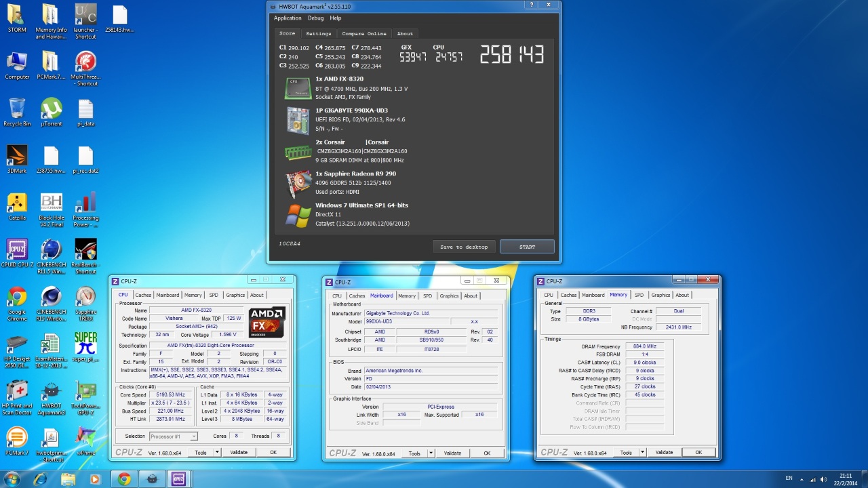
Task: Select the Score tab in Aquamark
Action: point(288,33)
